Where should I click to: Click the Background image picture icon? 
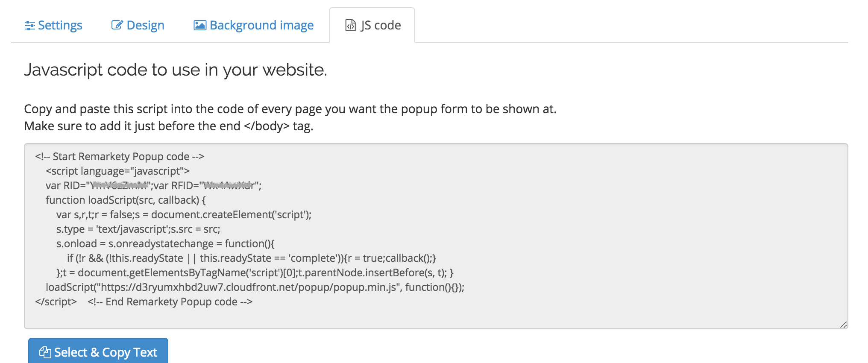coord(200,25)
